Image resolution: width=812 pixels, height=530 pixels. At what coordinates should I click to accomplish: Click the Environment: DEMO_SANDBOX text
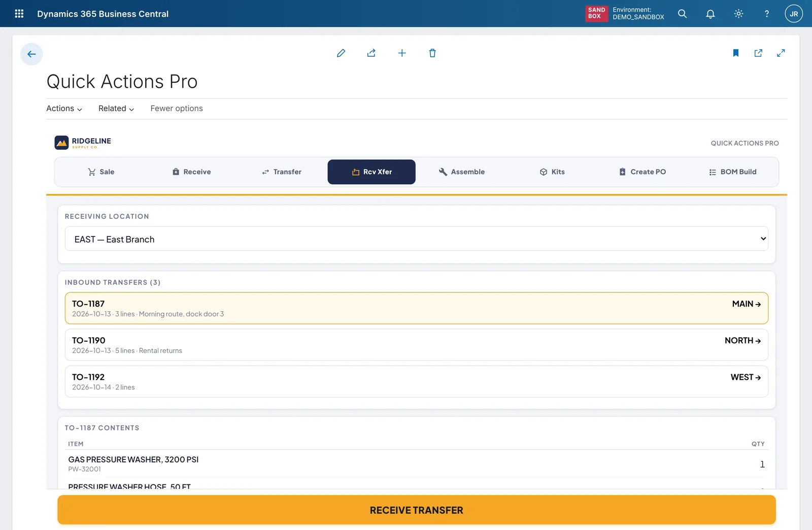638,13
